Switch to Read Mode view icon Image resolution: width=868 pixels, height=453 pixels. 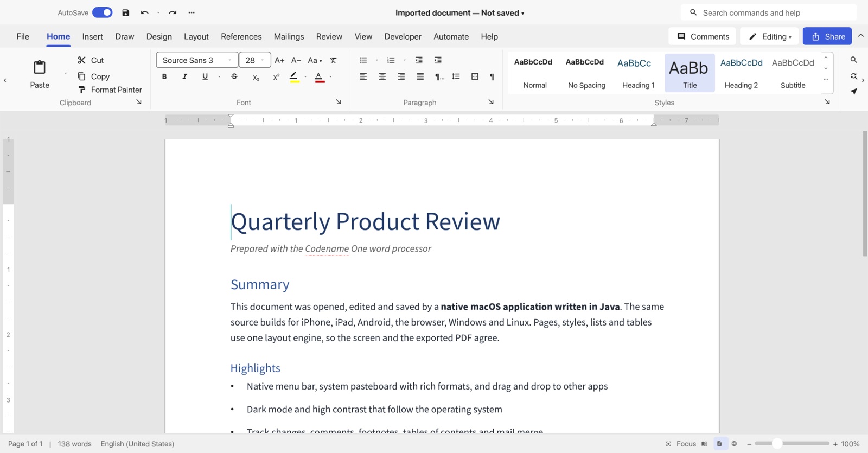[704, 444]
